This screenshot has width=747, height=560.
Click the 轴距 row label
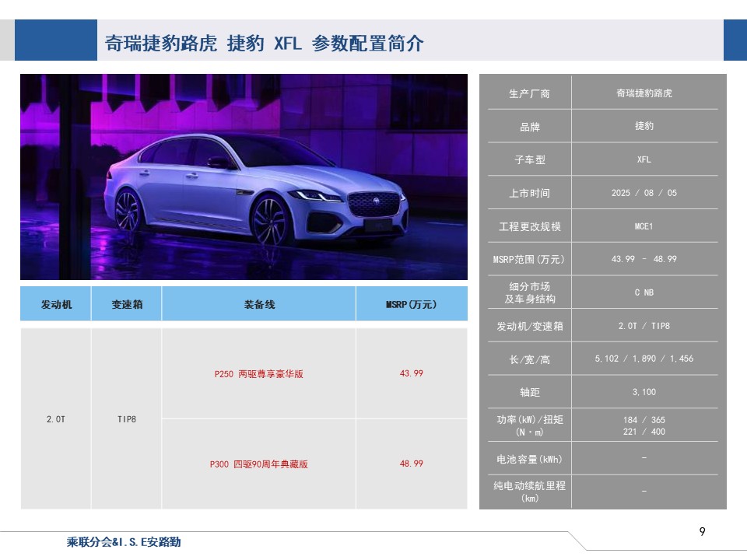[x=529, y=392]
